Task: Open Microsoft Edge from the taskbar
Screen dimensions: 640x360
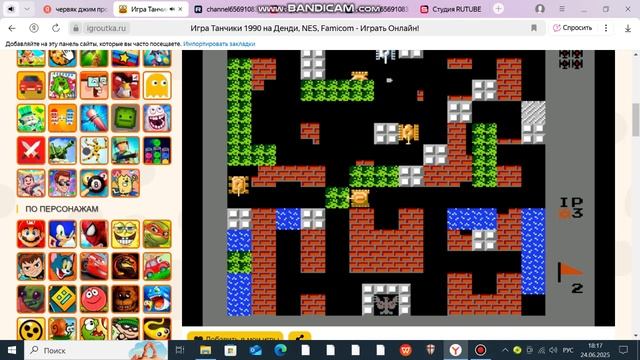Action: tap(280, 350)
